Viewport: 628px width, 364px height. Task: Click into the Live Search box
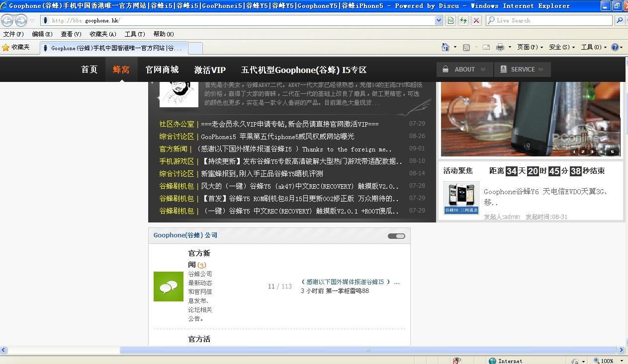pyautogui.click(x=549, y=20)
